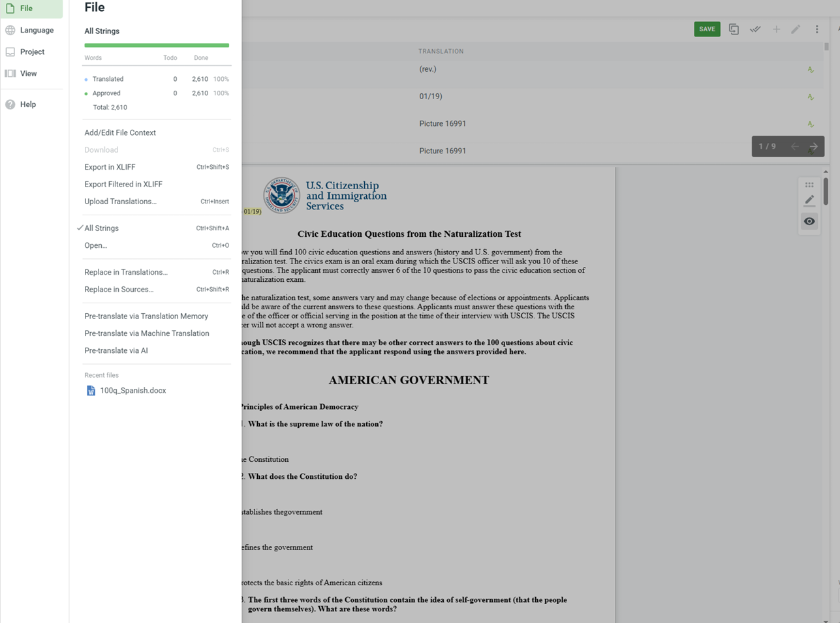This screenshot has height=623, width=840.
Task: Open the three-dot more options menu
Action: [x=817, y=29]
